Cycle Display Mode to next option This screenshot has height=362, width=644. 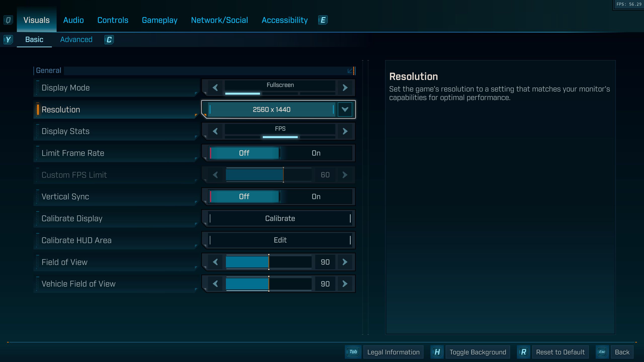tap(345, 88)
